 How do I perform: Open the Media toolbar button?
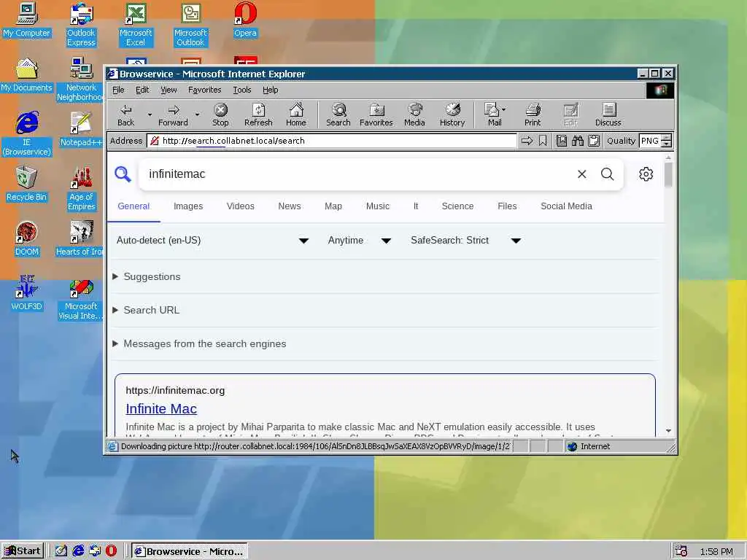point(414,114)
